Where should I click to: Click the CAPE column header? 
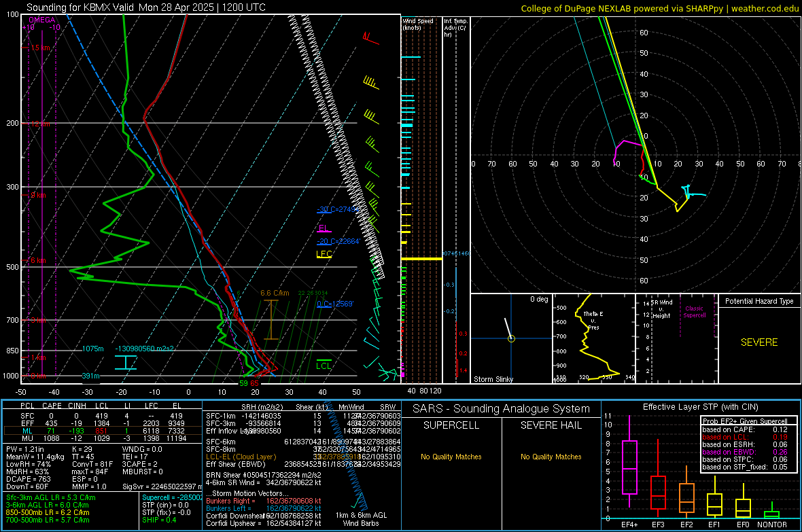coord(52,406)
